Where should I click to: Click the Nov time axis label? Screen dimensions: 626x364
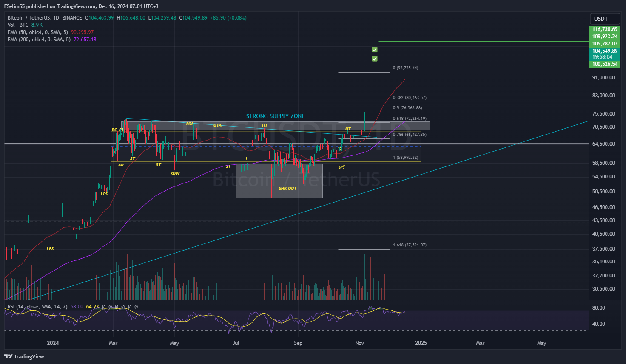(360, 343)
